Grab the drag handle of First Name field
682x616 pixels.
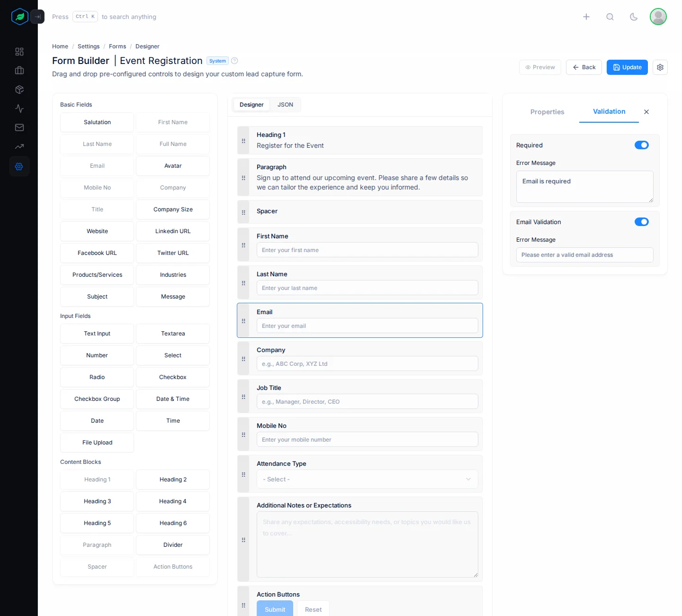[243, 245]
